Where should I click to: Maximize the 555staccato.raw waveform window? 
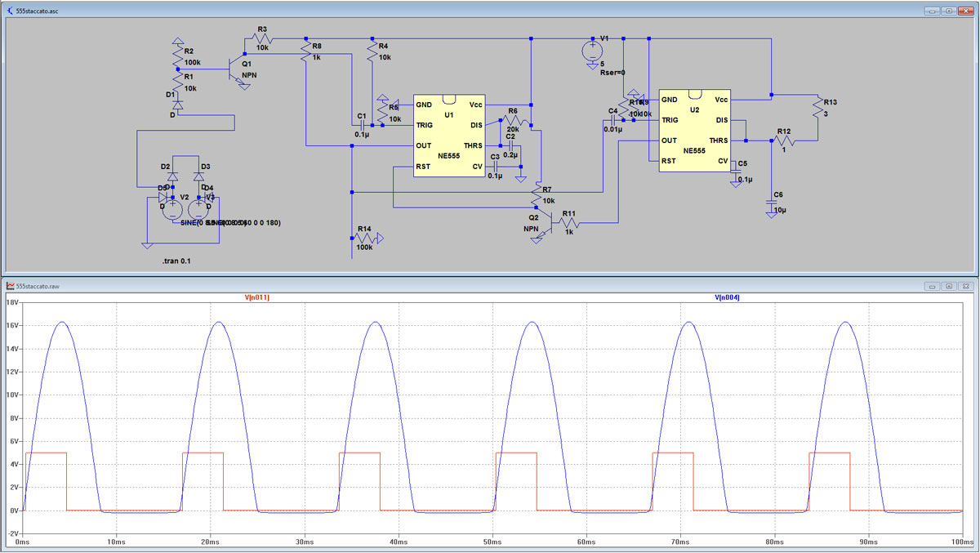pyautogui.click(x=949, y=287)
